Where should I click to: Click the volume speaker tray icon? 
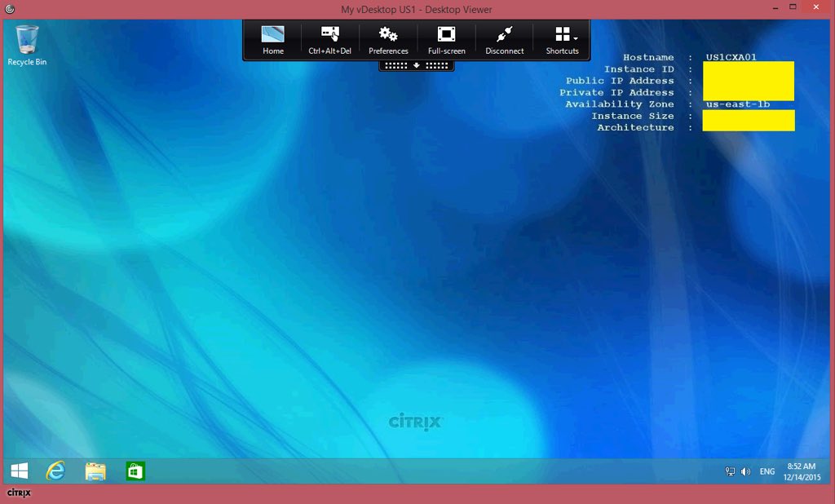(x=745, y=471)
